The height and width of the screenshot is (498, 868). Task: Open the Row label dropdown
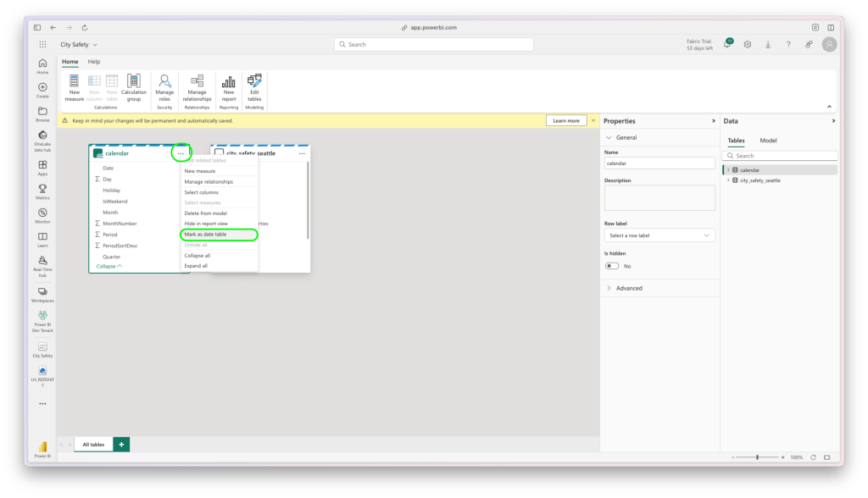pyautogui.click(x=659, y=235)
